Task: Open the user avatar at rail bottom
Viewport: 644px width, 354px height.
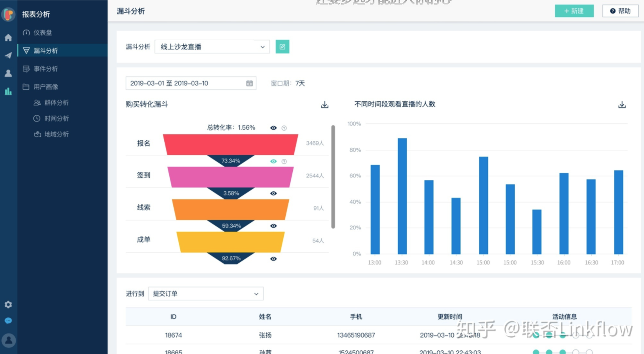Action: (9, 340)
